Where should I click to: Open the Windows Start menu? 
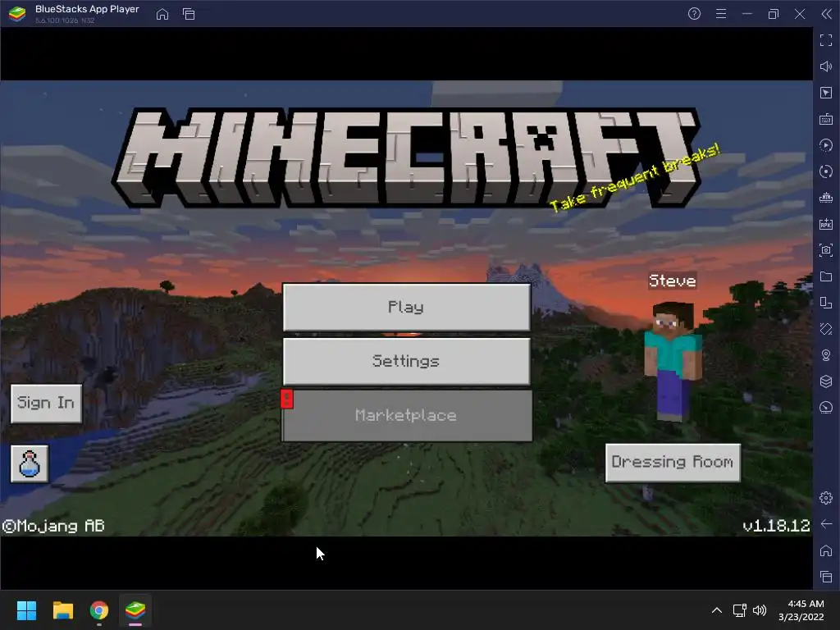coord(26,610)
